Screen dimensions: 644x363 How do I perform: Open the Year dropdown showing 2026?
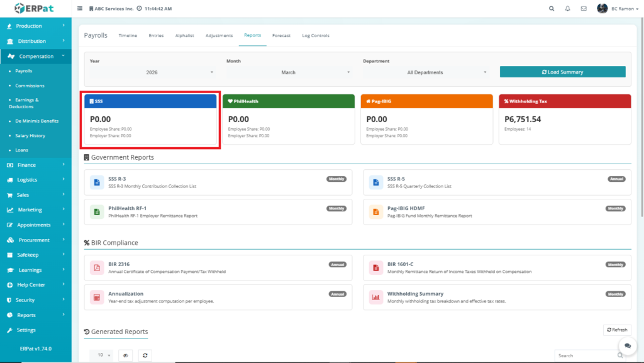coord(152,72)
